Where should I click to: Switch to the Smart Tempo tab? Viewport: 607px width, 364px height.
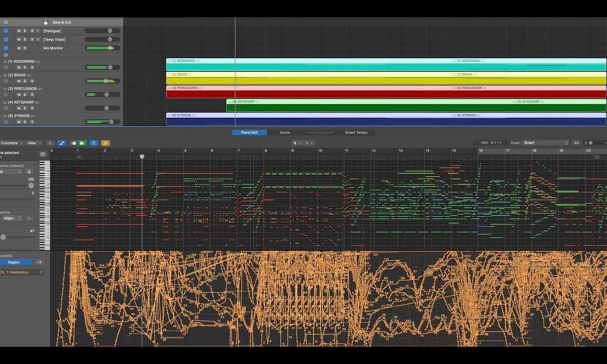click(356, 132)
